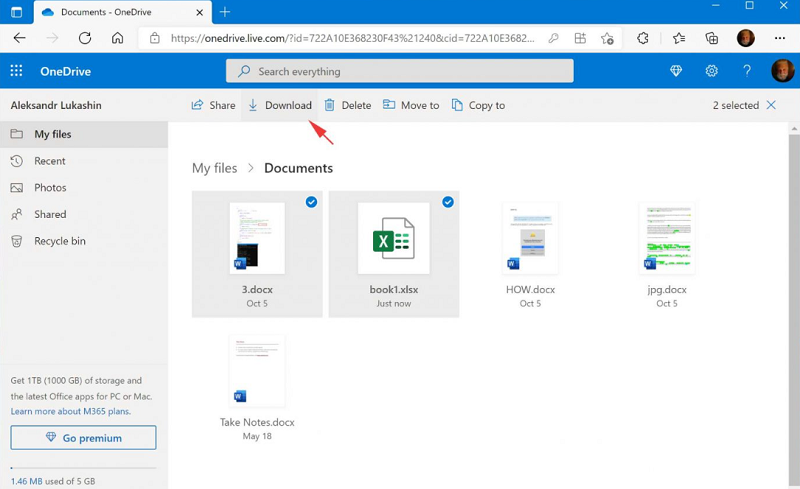Select the Take Notes.docx thumbnail

coord(257,371)
